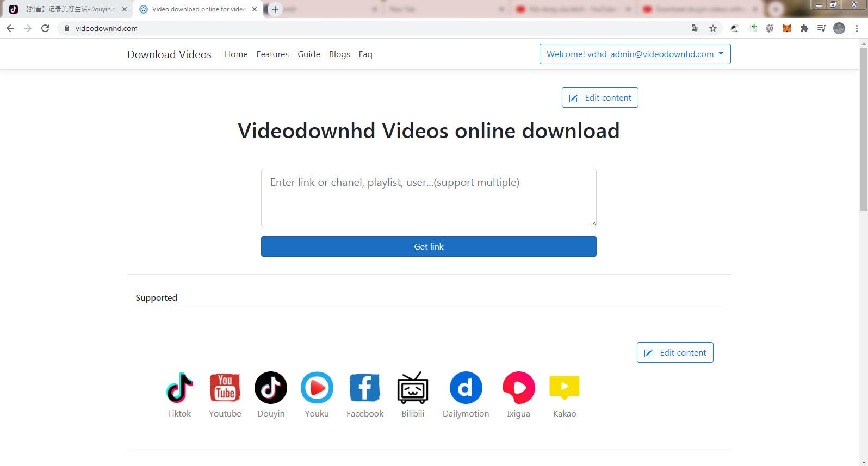Viewport: 868px width, 466px height.
Task: Open the Home menu item
Action: [236, 54]
